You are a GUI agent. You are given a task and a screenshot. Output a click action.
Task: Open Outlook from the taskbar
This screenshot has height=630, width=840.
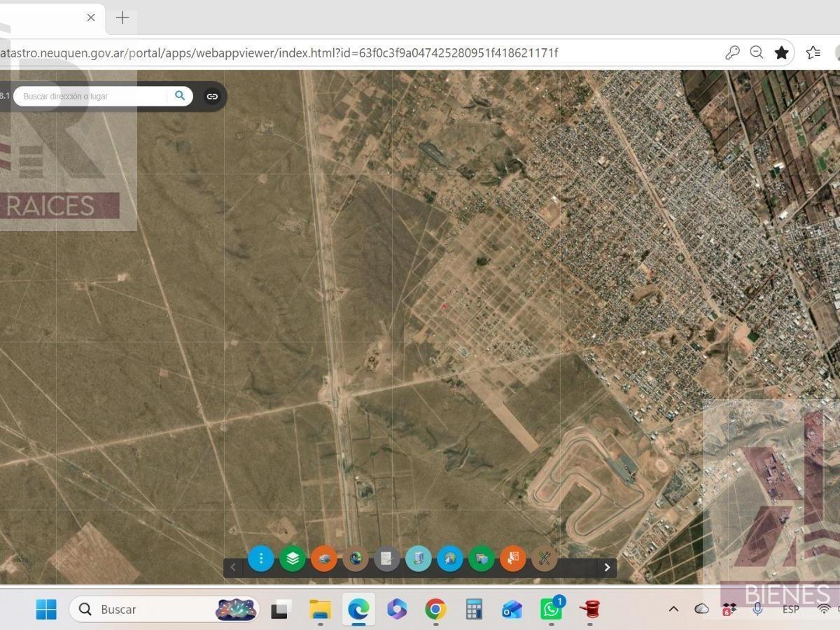(512, 609)
